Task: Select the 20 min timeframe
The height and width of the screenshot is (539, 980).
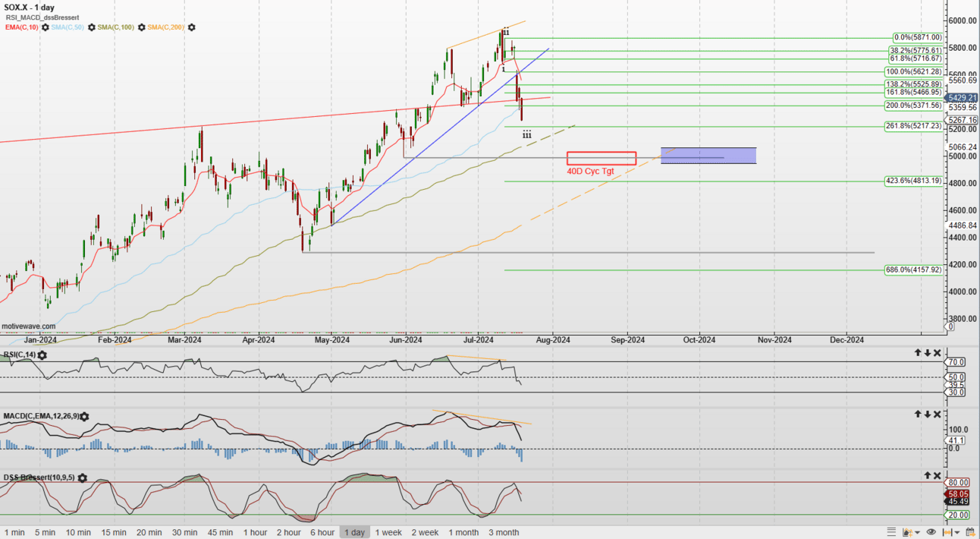Action: click(149, 532)
